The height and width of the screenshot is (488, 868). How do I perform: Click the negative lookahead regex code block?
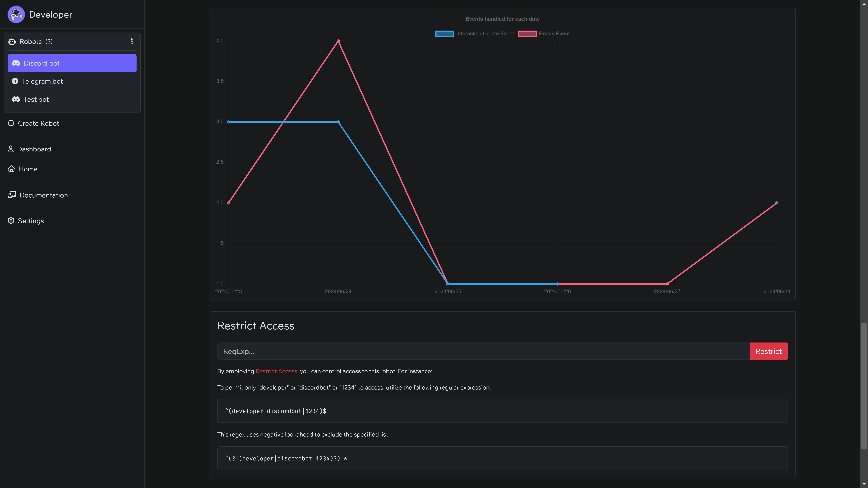point(502,458)
